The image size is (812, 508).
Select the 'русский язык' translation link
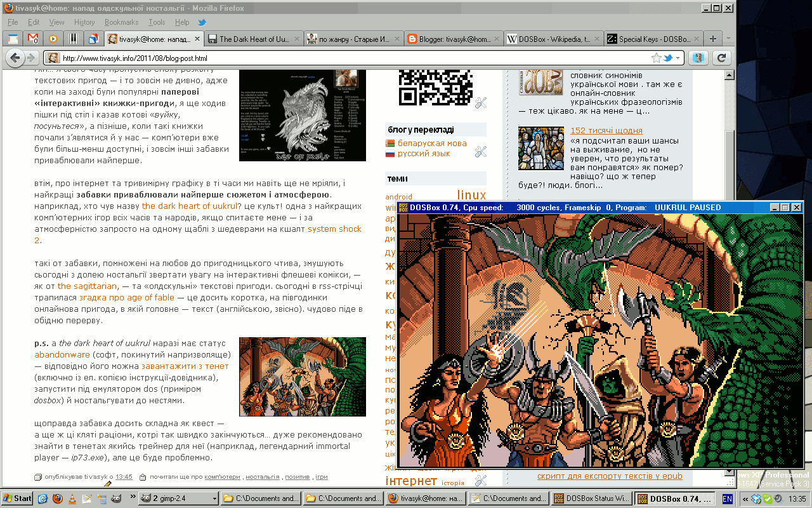(424, 153)
